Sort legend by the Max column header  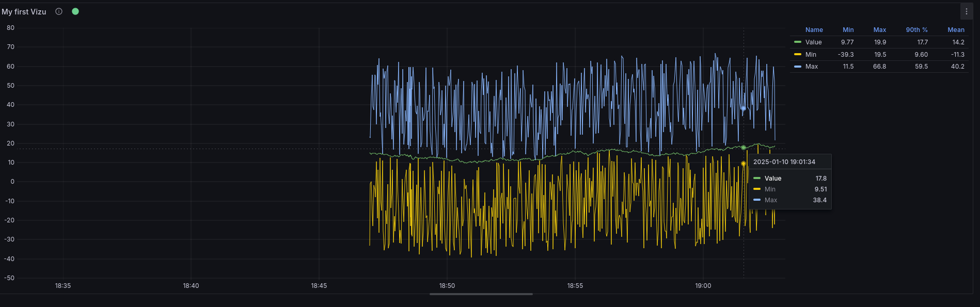tap(879, 30)
